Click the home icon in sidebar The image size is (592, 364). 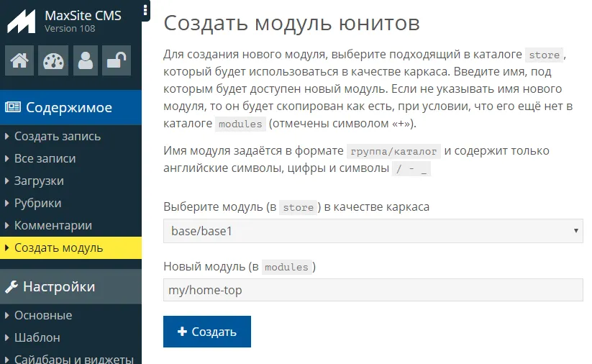pyautogui.click(x=19, y=60)
